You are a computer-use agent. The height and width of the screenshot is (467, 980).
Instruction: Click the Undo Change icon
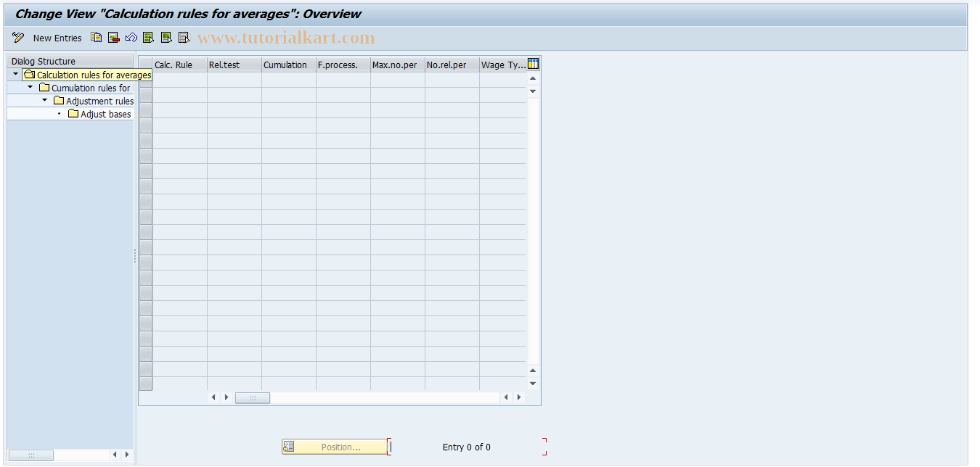click(131, 38)
